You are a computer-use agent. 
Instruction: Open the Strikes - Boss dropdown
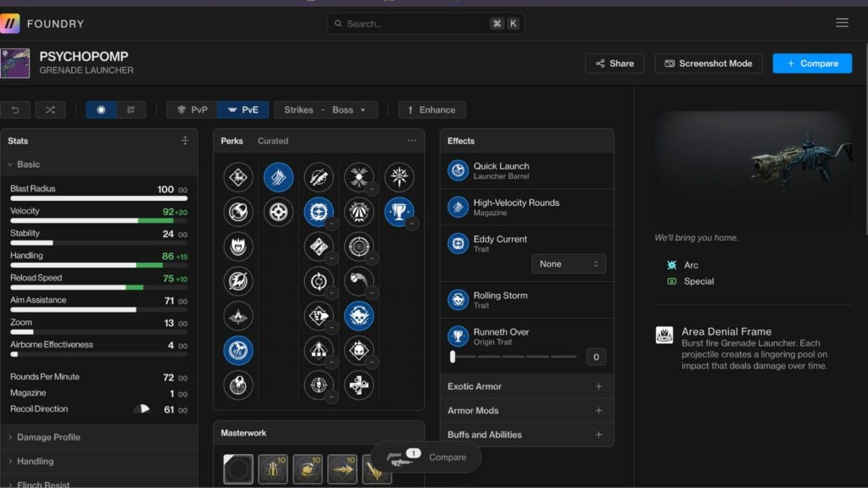point(325,109)
